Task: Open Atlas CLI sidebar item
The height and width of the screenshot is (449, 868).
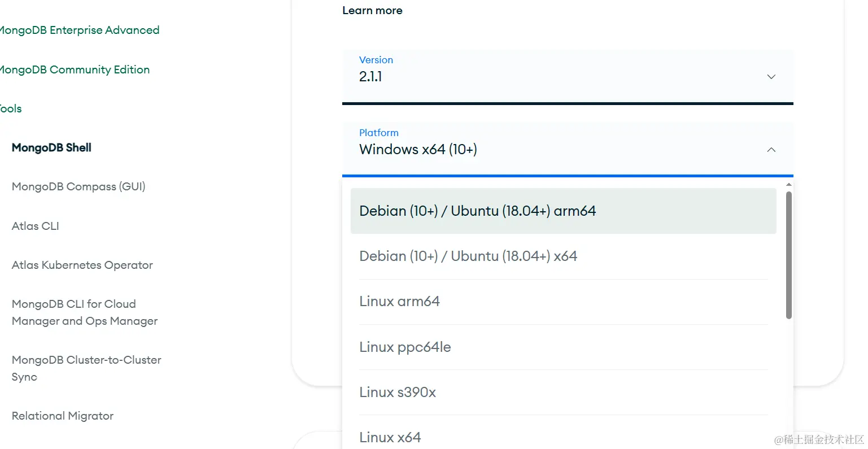Action: (x=35, y=226)
